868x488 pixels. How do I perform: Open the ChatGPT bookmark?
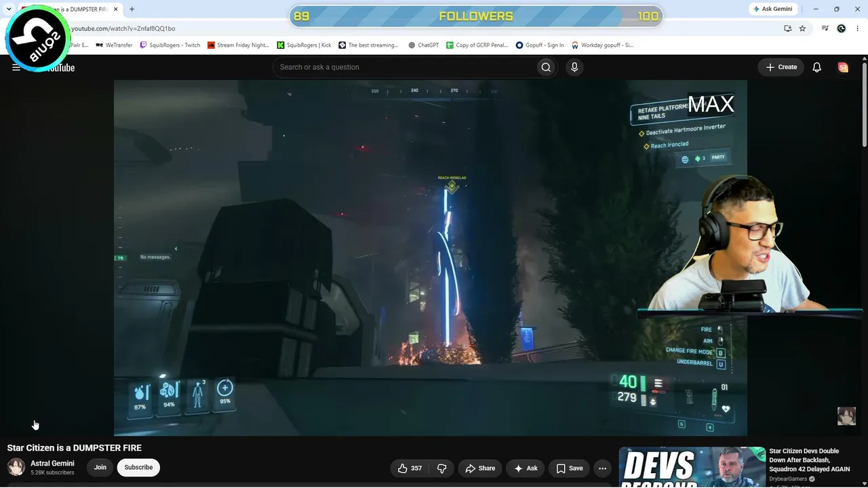coord(424,45)
